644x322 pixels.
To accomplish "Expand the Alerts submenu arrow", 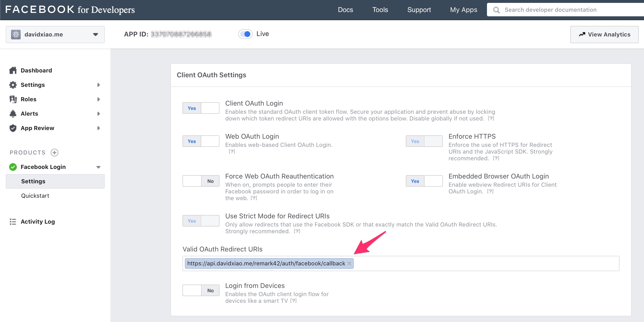I will (98, 114).
